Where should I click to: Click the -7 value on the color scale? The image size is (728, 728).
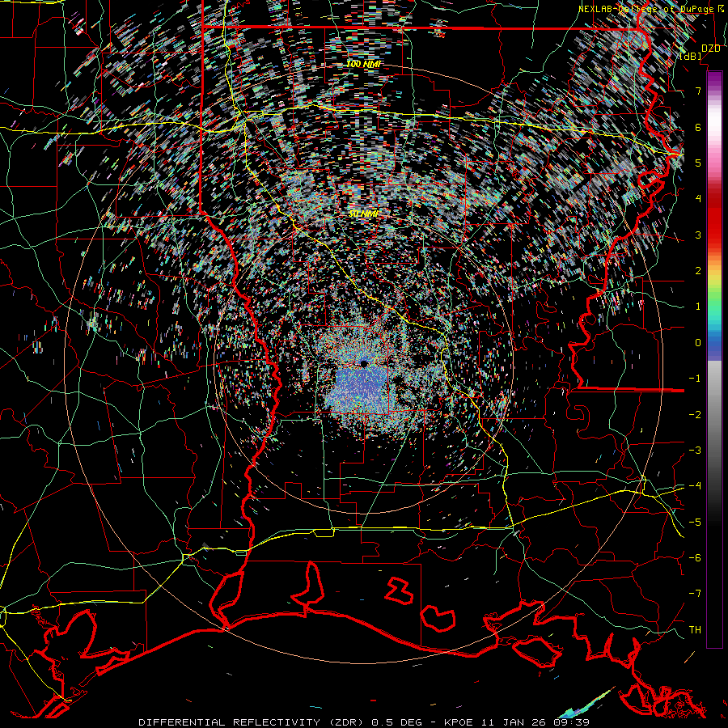695,594
